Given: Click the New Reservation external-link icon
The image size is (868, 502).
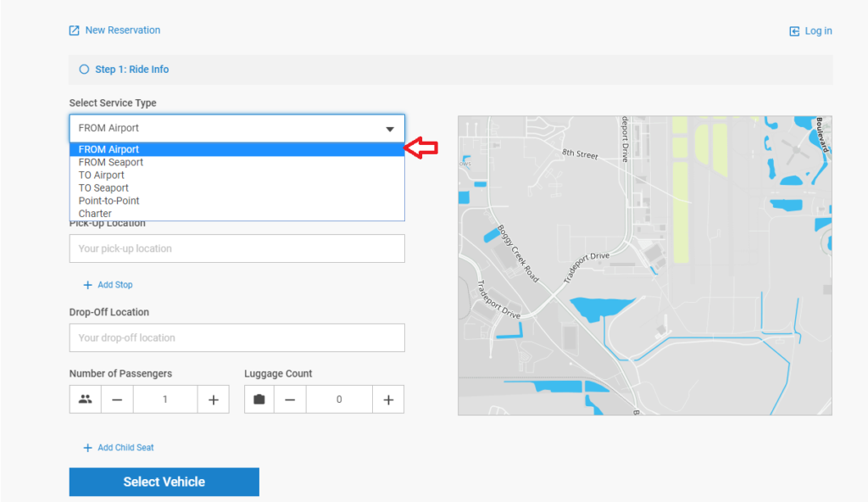Looking at the screenshot, I should pyautogui.click(x=75, y=31).
